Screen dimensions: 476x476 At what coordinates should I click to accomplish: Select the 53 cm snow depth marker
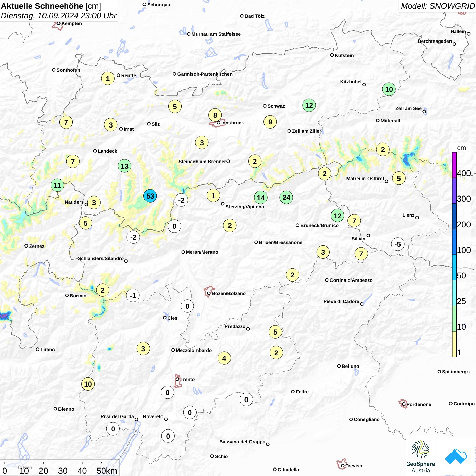(150, 196)
